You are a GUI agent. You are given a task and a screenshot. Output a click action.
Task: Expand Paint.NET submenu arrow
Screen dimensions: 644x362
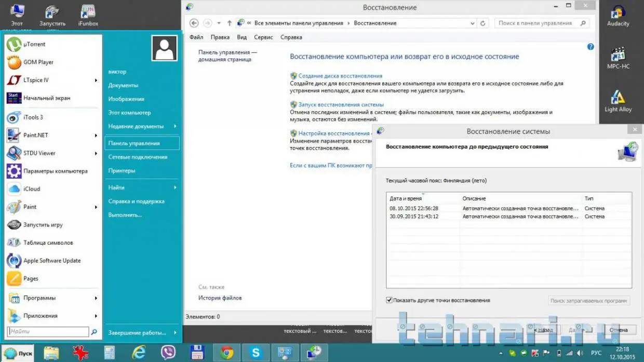click(96, 136)
